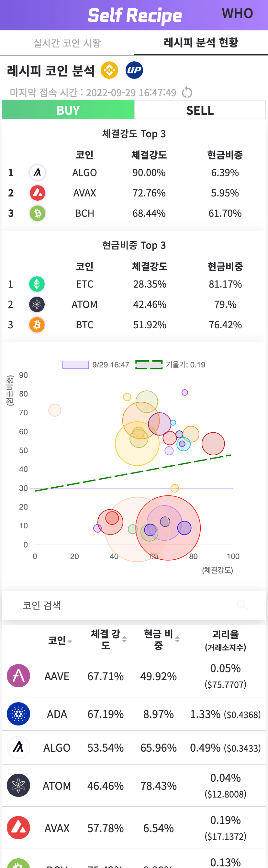Click the ADA coin icon in the table

coord(18,714)
